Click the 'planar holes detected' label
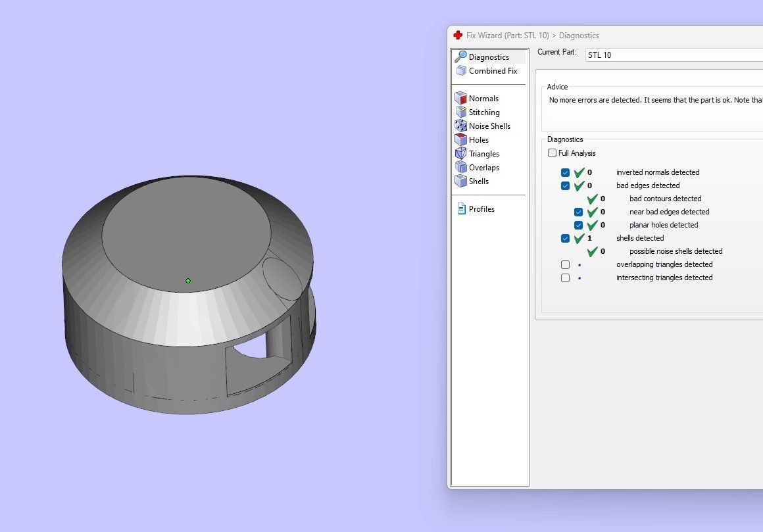This screenshot has height=532, width=763. click(664, 225)
